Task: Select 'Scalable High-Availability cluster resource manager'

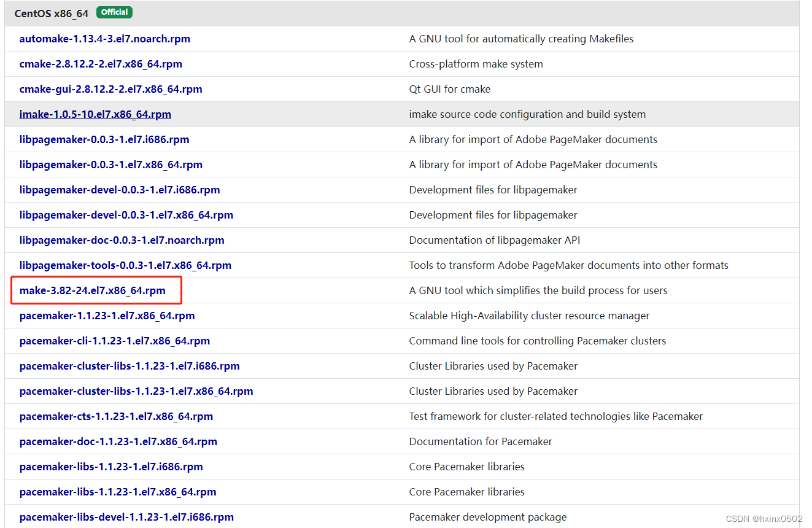Action: pos(529,316)
